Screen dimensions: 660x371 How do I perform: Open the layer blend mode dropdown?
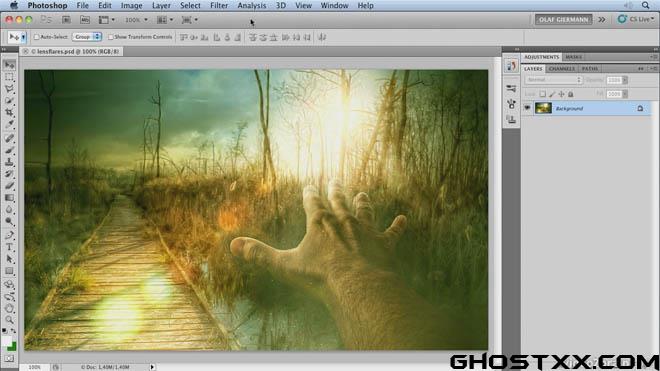pos(553,80)
